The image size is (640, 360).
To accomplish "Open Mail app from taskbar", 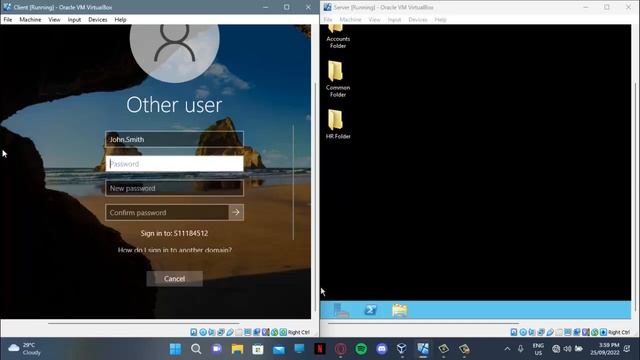I will click(279, 349).
